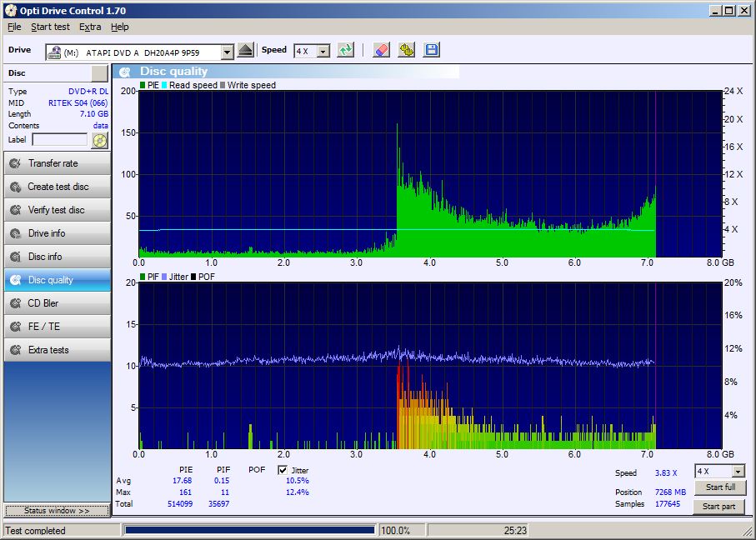The height and width of the screenshot is (540, 756).
Task: Open the Help menu
Action: pos(119,27)
